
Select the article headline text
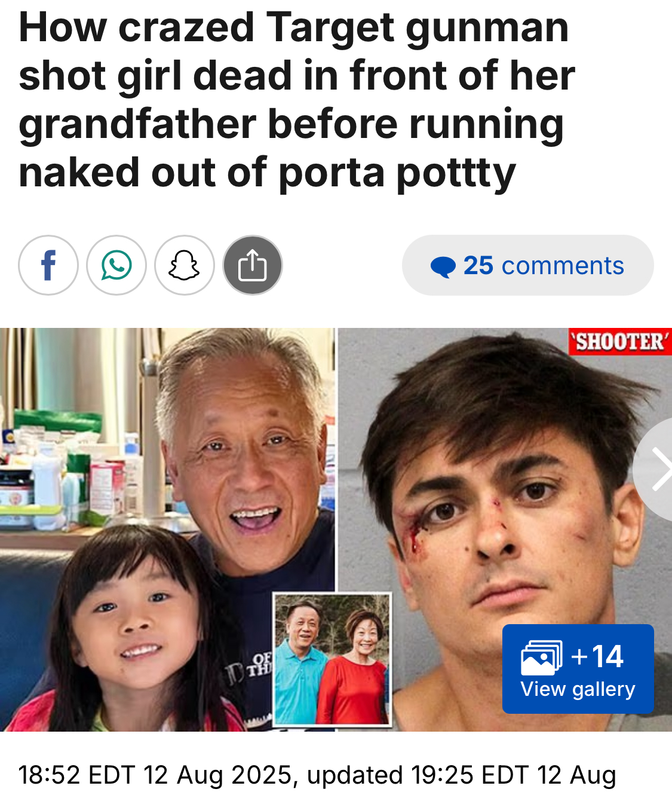297,100
